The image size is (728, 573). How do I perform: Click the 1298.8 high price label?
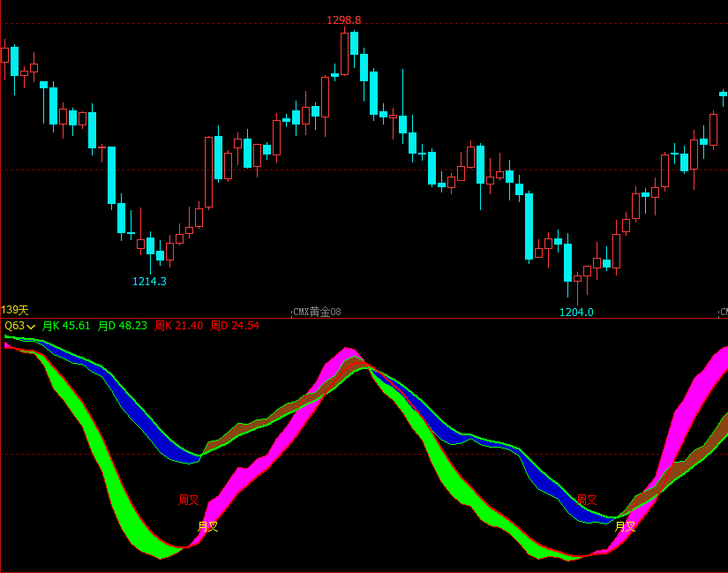click(x=343, y=20)
